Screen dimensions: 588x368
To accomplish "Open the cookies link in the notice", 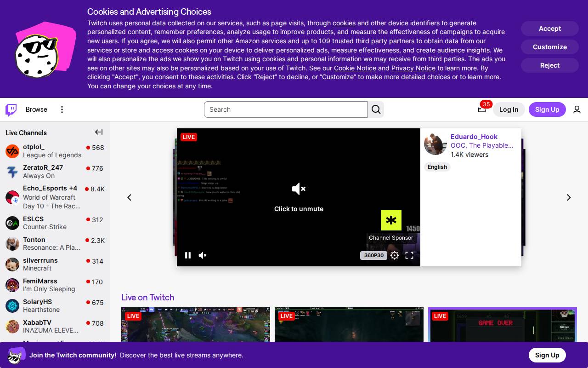I will point(344,23).
